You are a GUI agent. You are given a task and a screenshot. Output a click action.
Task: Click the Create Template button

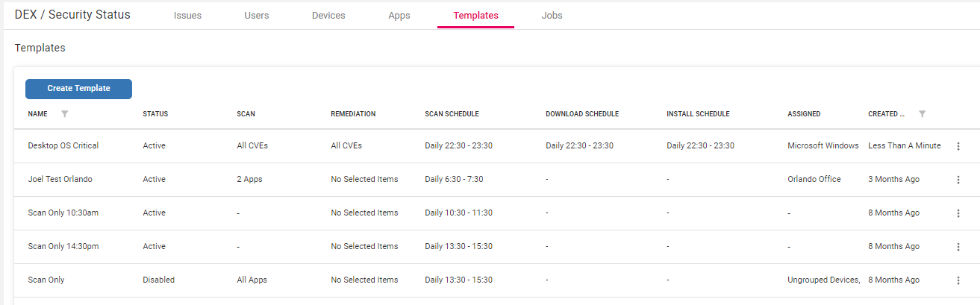pyautogui.click(x=78, y=89)
